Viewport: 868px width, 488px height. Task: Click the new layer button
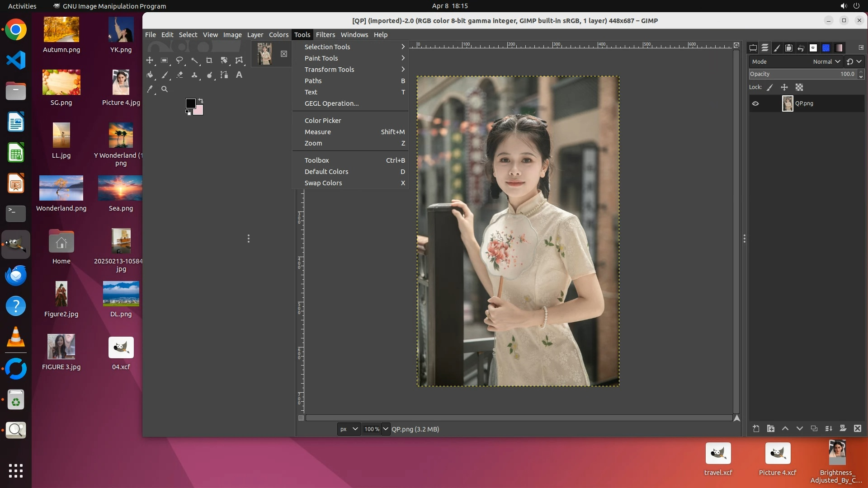(x=756, y=428)
